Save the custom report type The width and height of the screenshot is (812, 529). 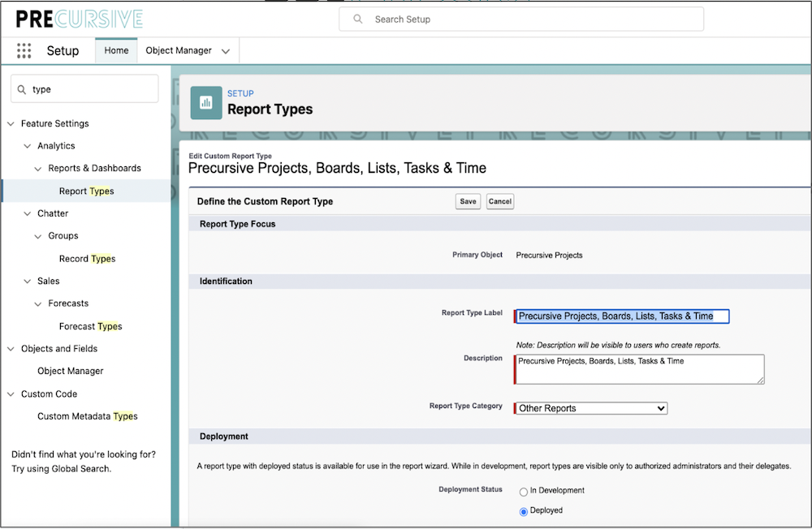coord(468,201)
